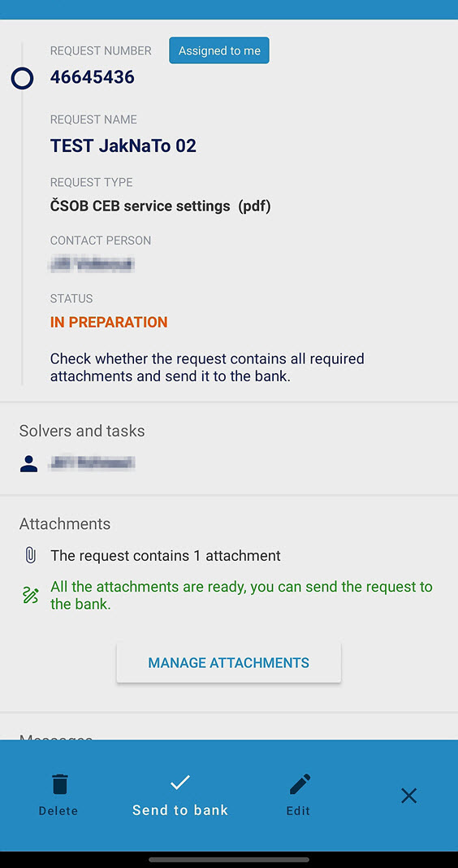Select the request number 46645436
Viewport: 458px width, 868px height.
click(x=93, y=77)
